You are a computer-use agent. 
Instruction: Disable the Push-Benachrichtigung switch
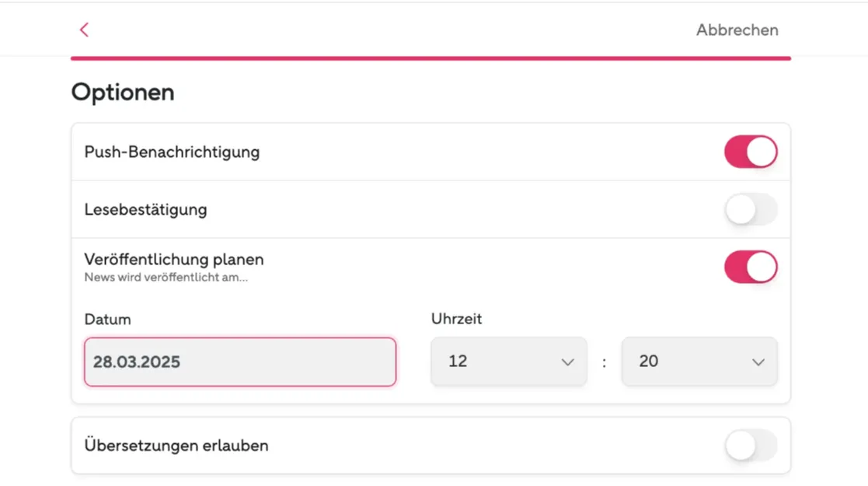(x=751, y=152)
